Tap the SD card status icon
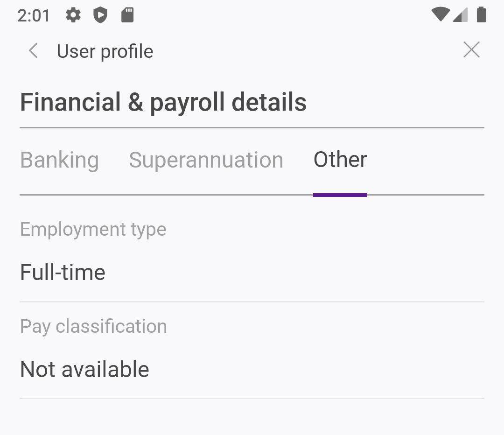This screenshot has height=435, width=504. (x=127, y=15)
